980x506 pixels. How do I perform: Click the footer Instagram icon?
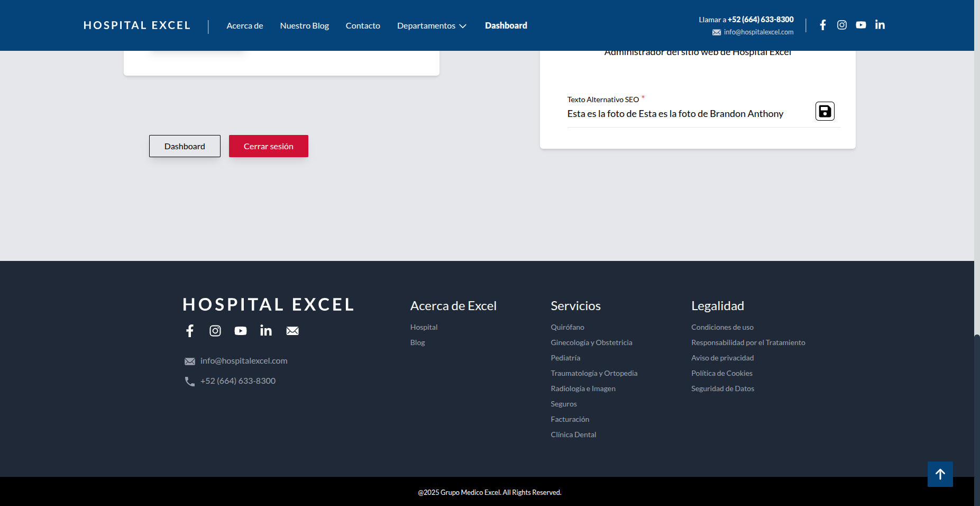[215, 331]
